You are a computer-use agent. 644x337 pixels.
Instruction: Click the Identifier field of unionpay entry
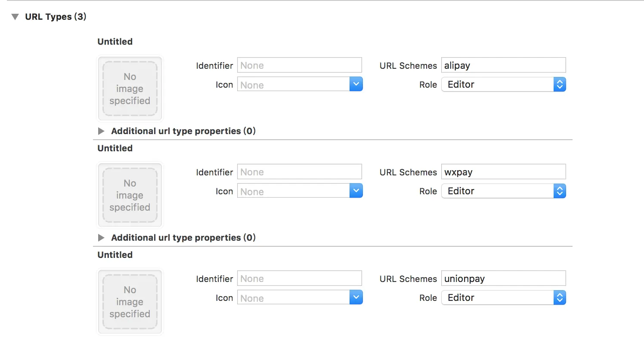coord(300,279)
